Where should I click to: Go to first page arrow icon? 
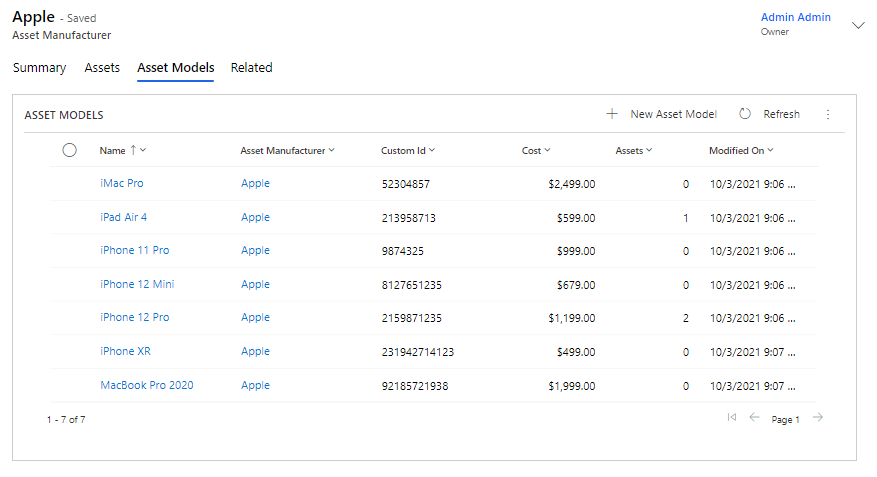coord(732,418)
